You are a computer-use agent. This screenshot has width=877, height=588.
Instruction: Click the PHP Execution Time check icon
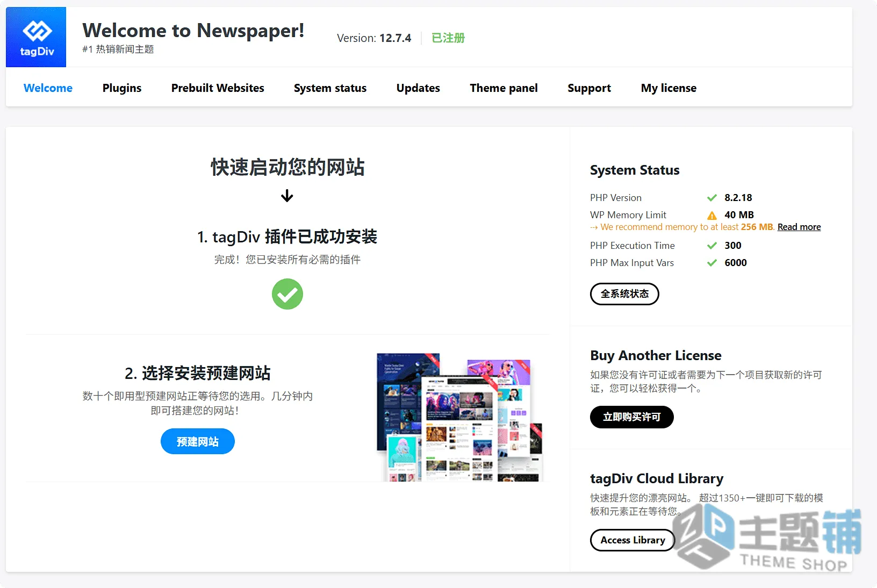712,246
